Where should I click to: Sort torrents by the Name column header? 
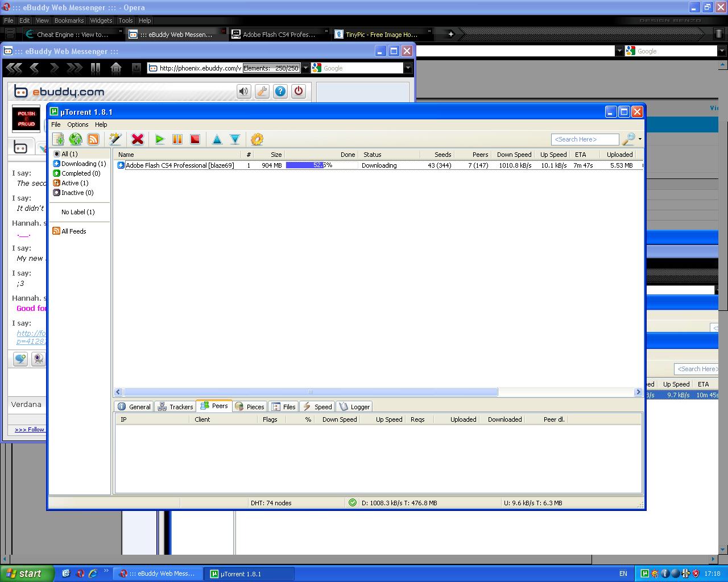(x=177, y=155)
